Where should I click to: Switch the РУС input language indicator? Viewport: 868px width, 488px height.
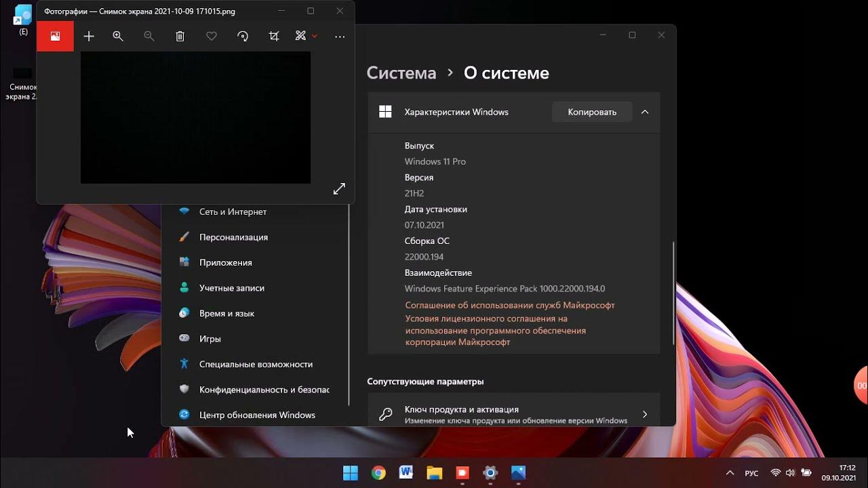751,473
